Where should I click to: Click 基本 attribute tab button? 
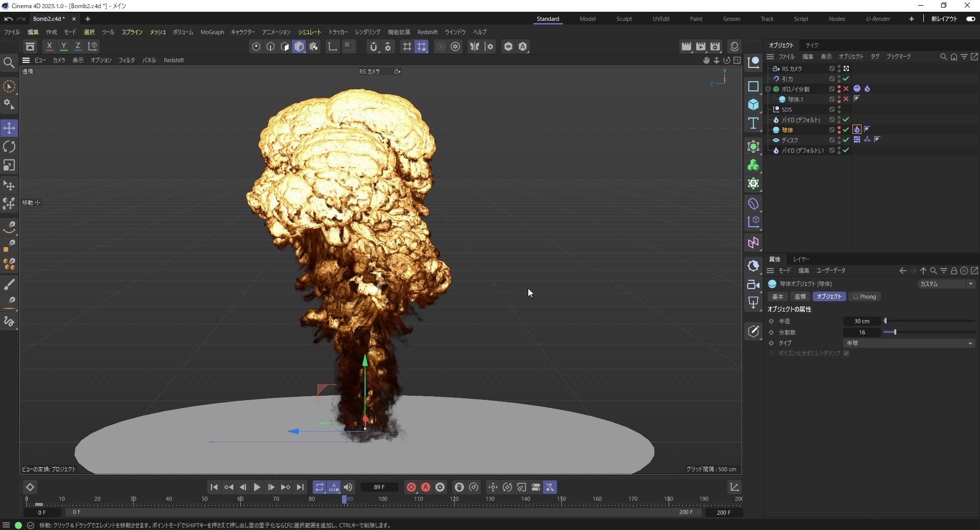tap(777, 297)
